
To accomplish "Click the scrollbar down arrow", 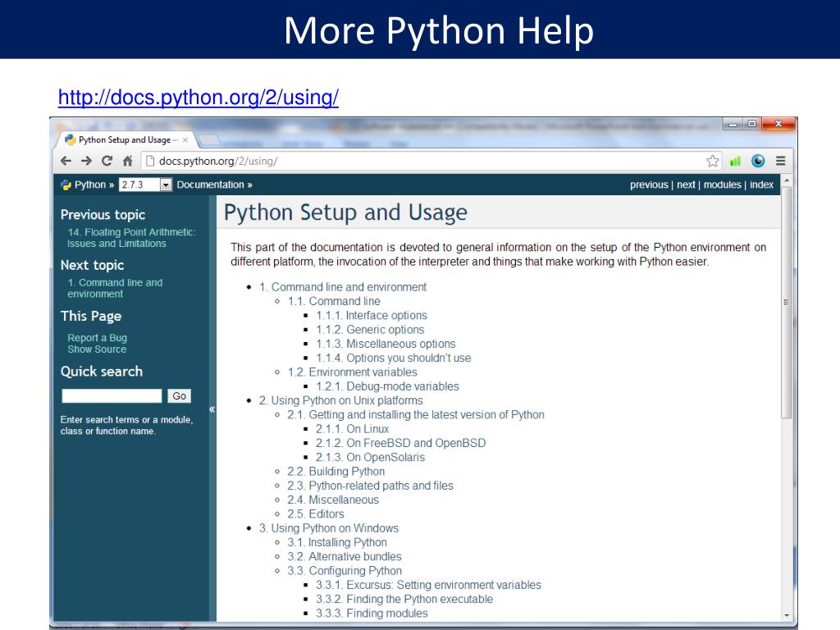I will tap(787, 616).
